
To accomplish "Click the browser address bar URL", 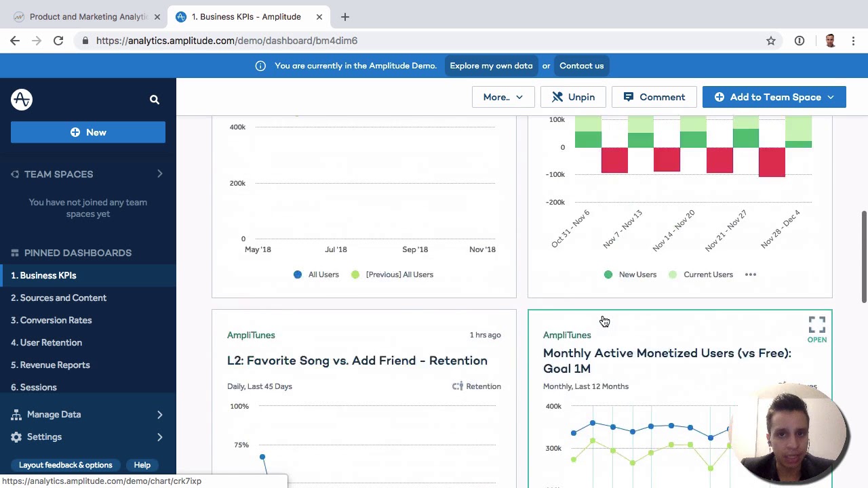I will coord(226,41).
